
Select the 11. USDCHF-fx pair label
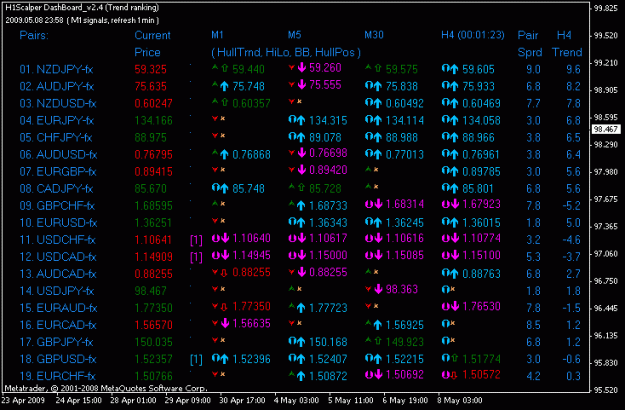(x=58, y=240)
